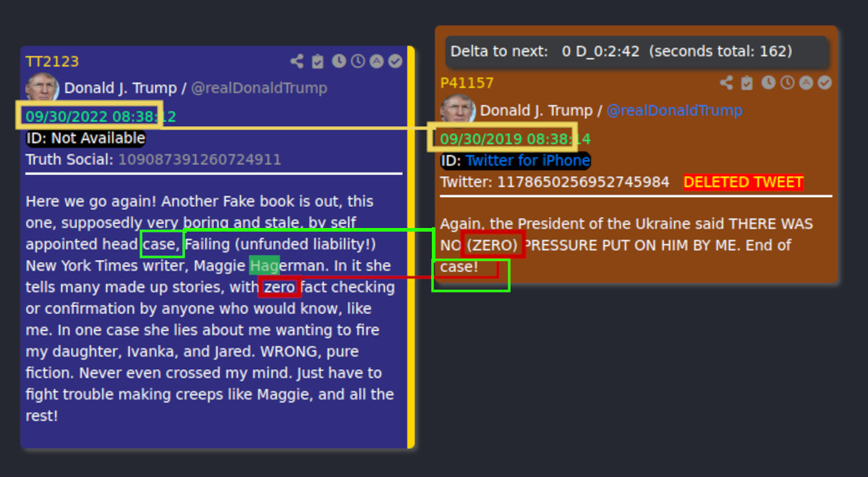
Task: Share post P41157 via the share icon
Action: click(726, 83)
